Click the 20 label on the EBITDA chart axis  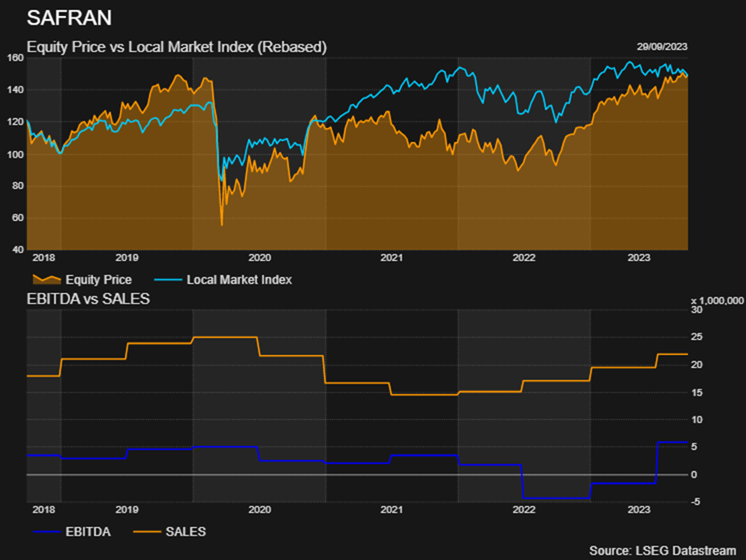click(696, 365)
